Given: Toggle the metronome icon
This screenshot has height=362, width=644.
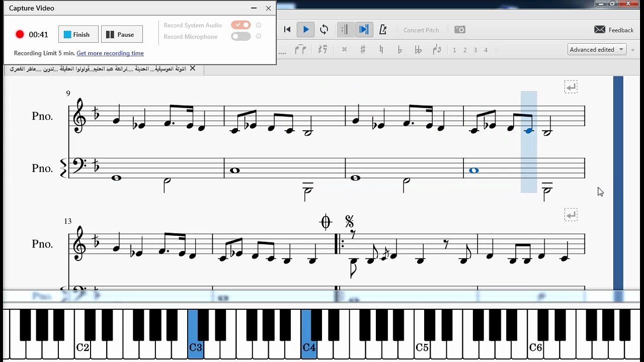Looking at the screenshot, I should pyautogui.click(x=382, y=30).
